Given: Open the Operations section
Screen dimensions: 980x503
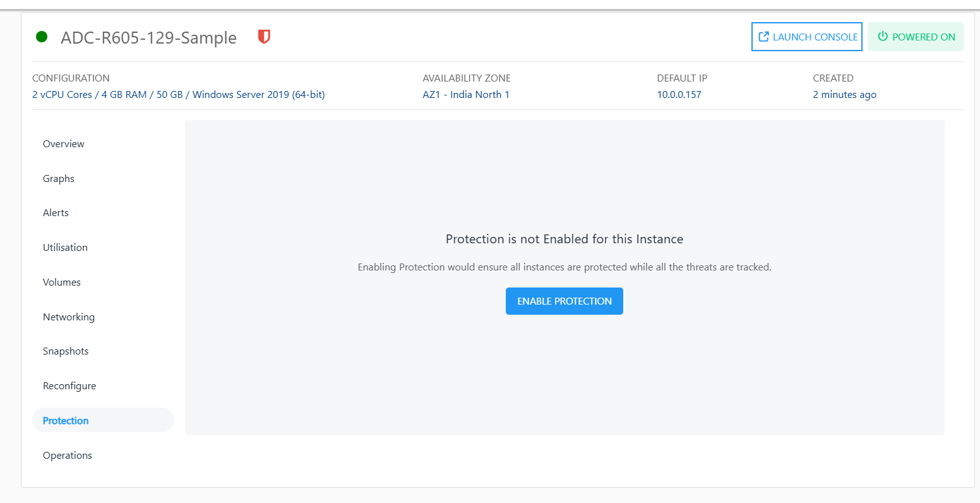Looking at the screenshot, I should pyautogui.click(x=67, y=455).
